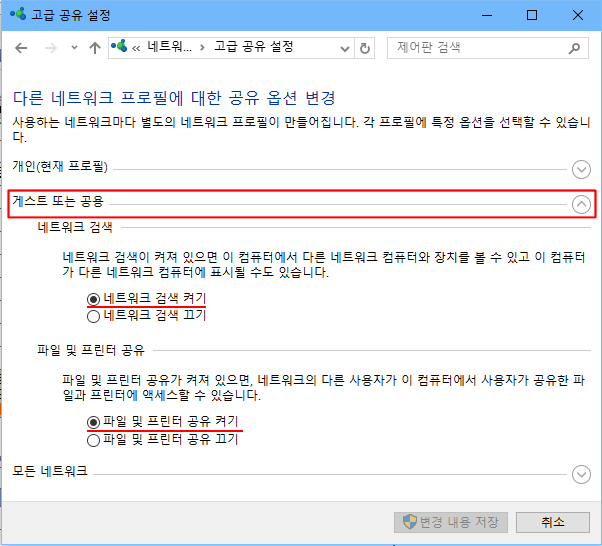Open address bar history dropdown chevron
The image size is (602, 546).
345,48
